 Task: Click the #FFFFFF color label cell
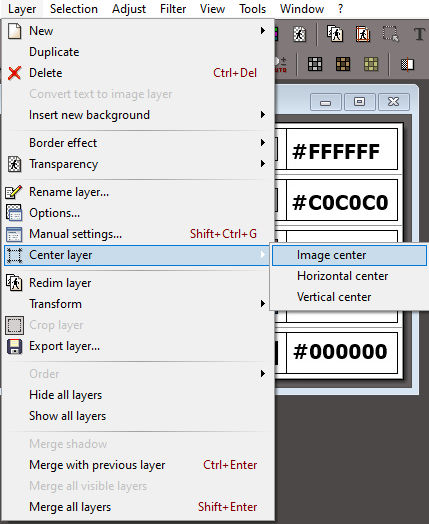(x=342, y=149)
